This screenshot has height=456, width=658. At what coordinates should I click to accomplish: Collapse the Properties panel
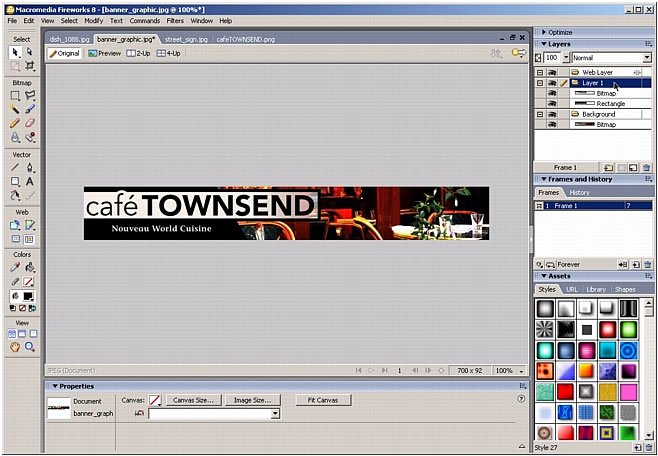click(x=55, y=386)
